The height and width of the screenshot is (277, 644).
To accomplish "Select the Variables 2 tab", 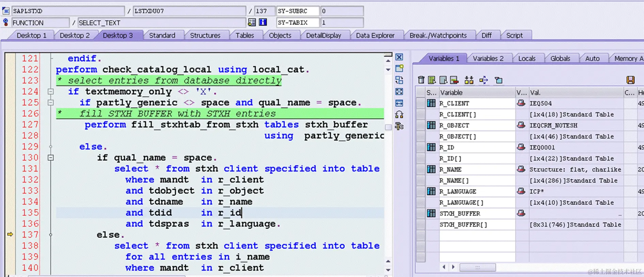I will pyautogui.click(x=488, y=58).
